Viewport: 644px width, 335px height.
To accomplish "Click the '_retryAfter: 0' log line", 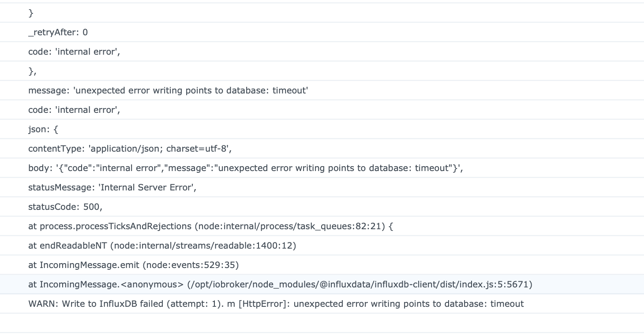I will pyautogui.click(x=58, y=32).
